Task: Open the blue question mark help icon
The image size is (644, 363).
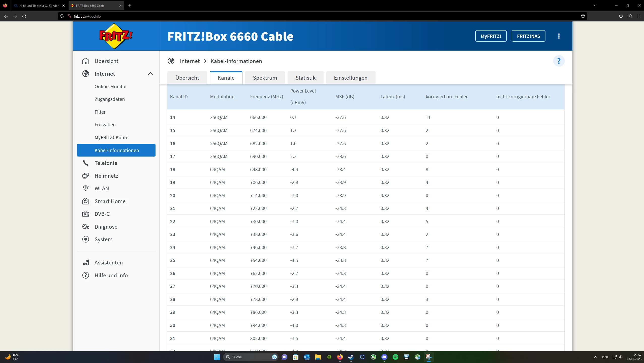Action: click(559, 61)
